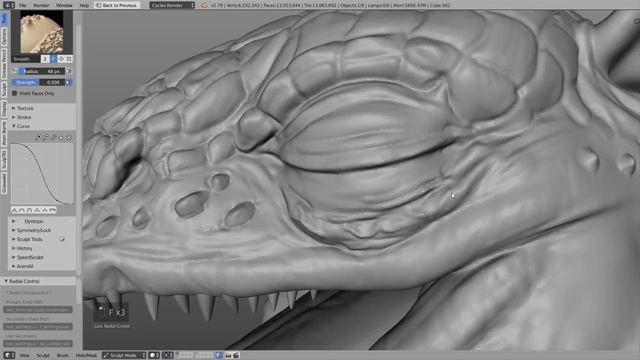
Task: Open the Render menu
Action: [x=41, y=5]
